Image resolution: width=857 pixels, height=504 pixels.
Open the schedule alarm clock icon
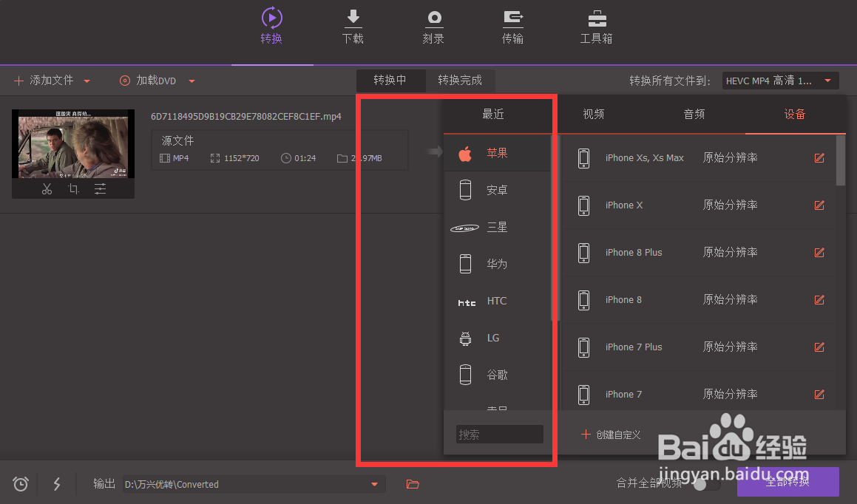(x=21, y=484)
